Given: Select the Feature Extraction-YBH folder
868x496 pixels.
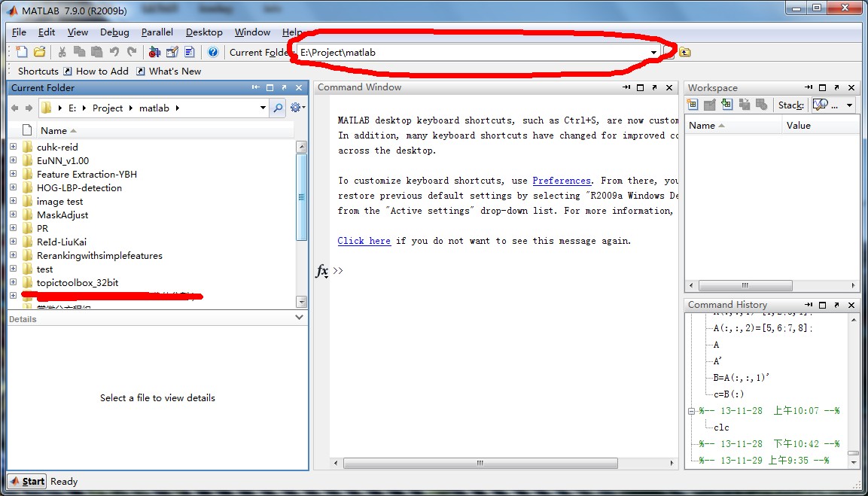Looking at the screenshot, I should 87,175.
